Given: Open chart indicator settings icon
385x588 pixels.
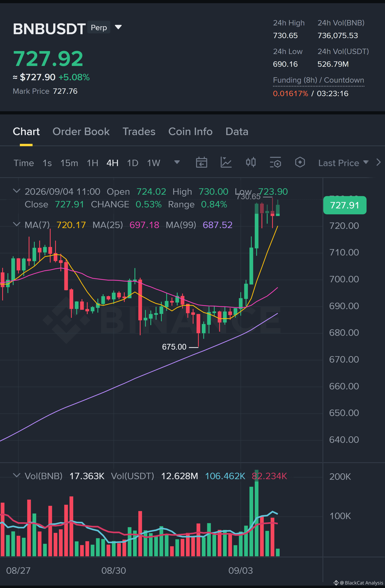Looking at the screenshot, I should [x=275, y=162].
